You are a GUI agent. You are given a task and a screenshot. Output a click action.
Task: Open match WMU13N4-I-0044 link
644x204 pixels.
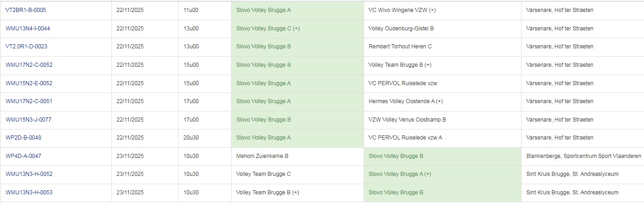point(28,29)
